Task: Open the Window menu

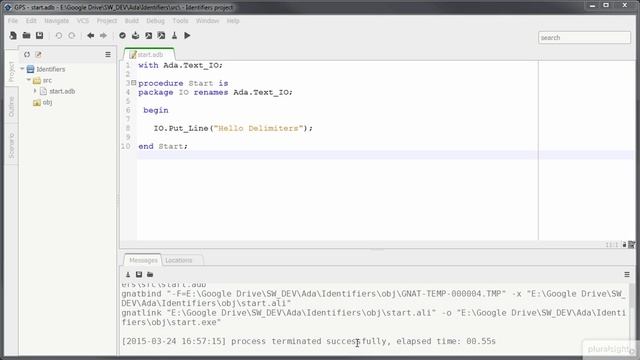Action: tap(208, 21)
